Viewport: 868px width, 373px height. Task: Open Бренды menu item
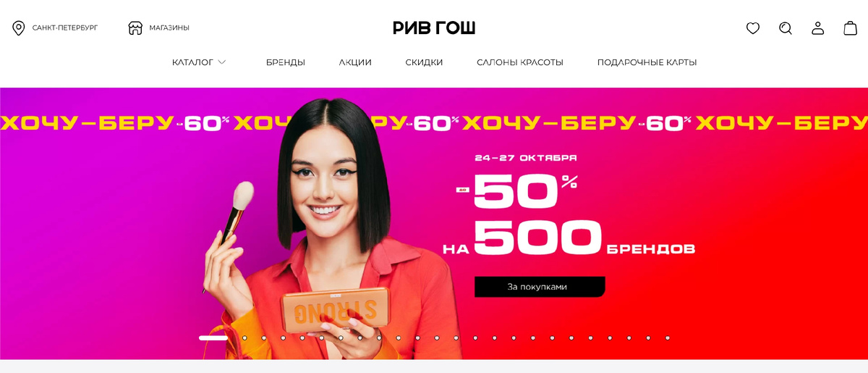coord(286,62)
